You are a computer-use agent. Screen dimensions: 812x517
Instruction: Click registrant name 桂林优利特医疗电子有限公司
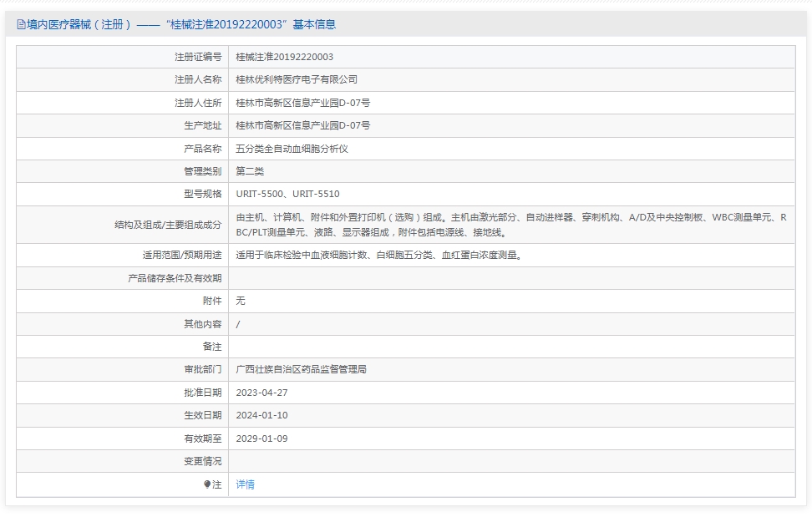pyautogui.click(x=297, y=79)
